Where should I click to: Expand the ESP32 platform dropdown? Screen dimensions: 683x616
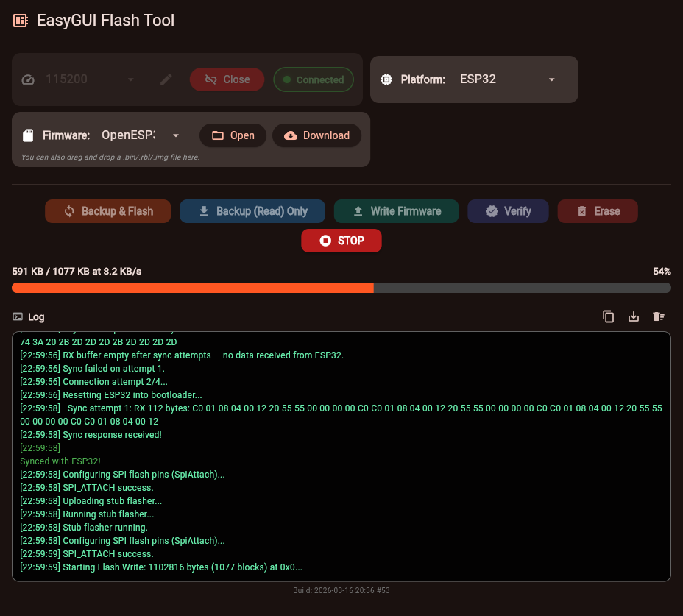[x=507, y=79]
